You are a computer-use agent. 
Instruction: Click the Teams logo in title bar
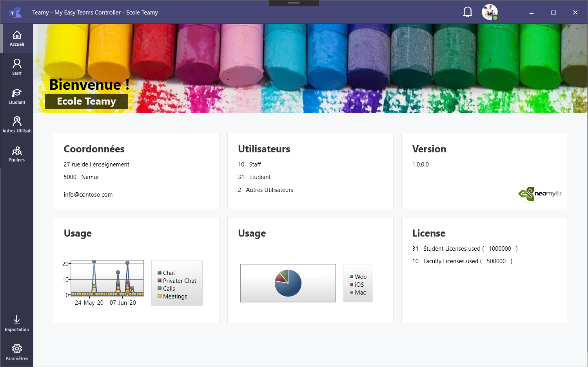(x=16, y=13)
